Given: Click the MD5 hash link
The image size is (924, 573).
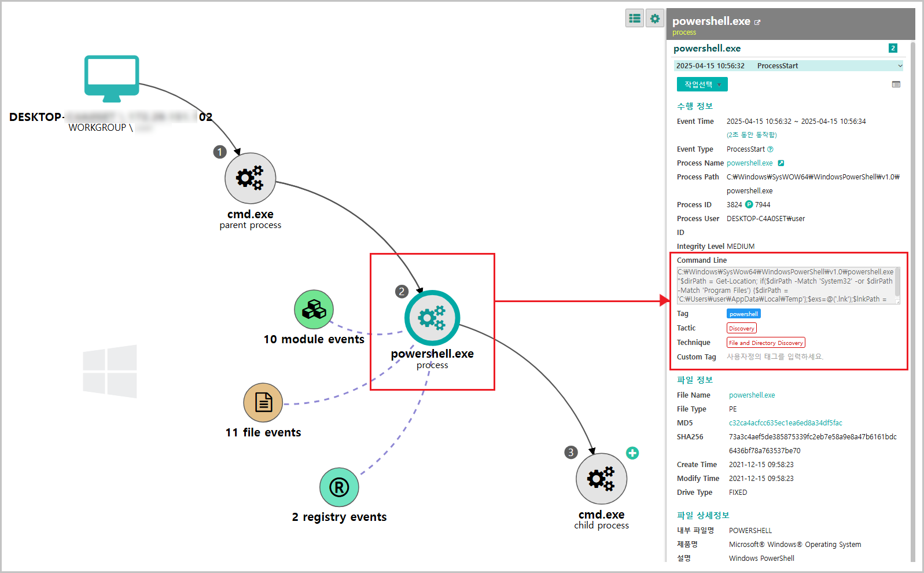Looking at the screenshot, I should 786,423.
